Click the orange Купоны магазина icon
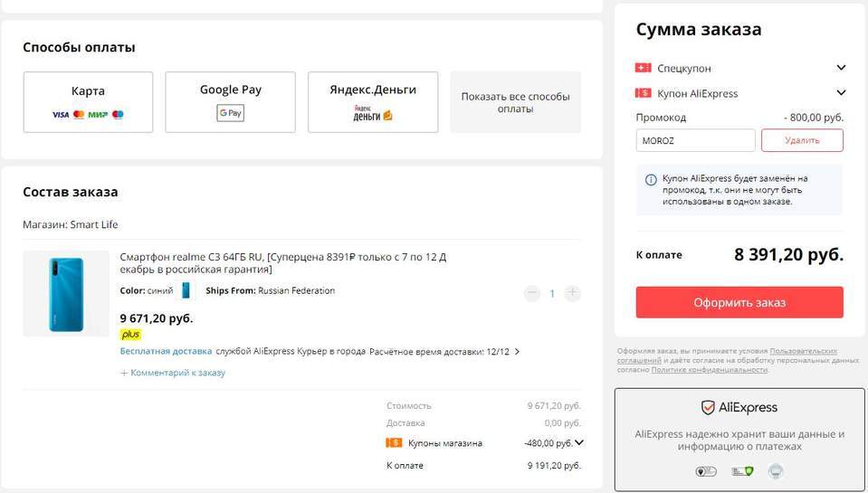Image resolution: width=868 pixels, height=493 pixels. [x=394, y=442]
